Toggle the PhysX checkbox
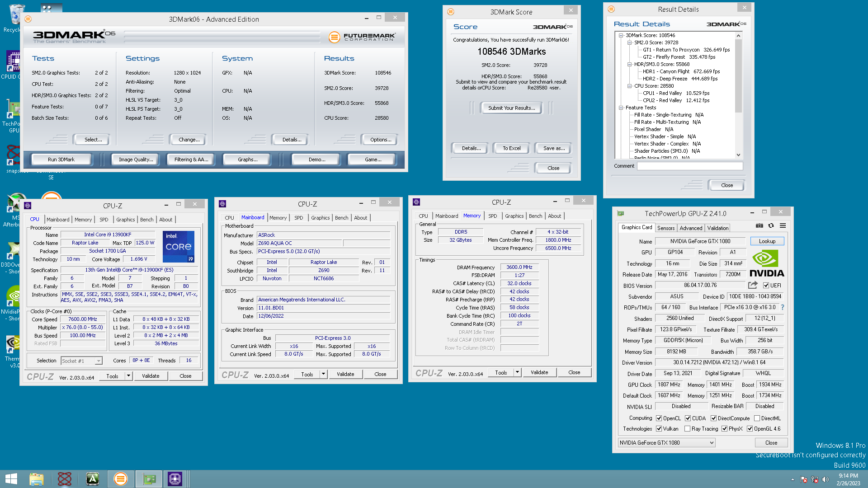The height and width of the screenshot is (488, 868). pyautogui.click(x=724, y=429)
